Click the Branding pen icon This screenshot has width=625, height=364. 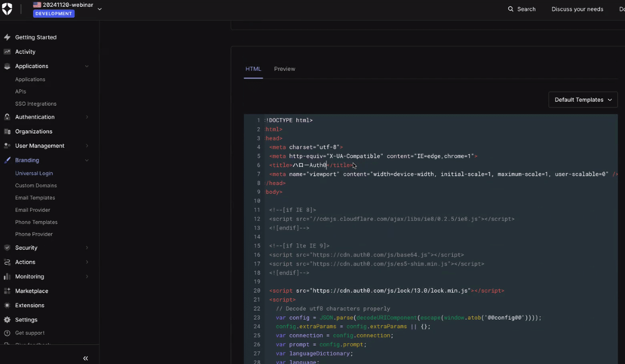click(7, 160)
